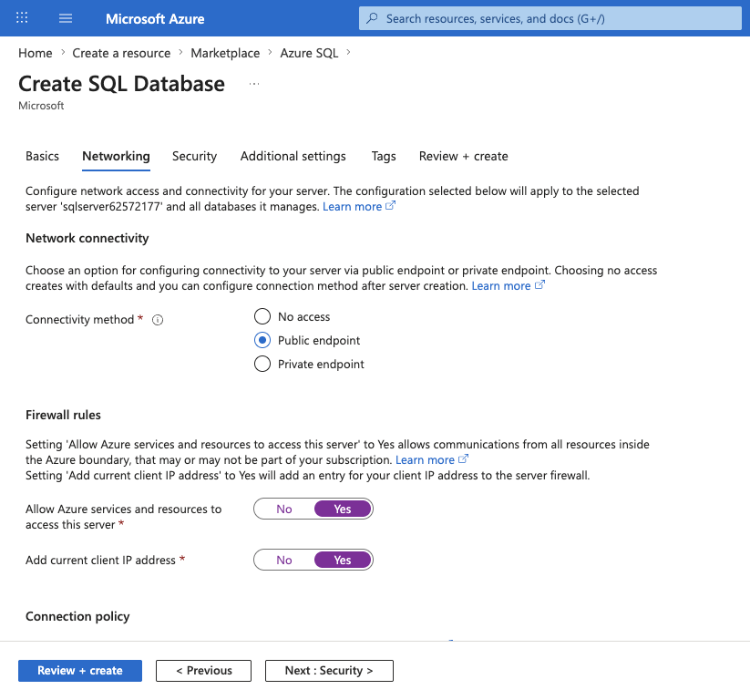Screen dimensions: 750x700
Task: Open the ellipsis more options next to title
Action: coord(254,84)
